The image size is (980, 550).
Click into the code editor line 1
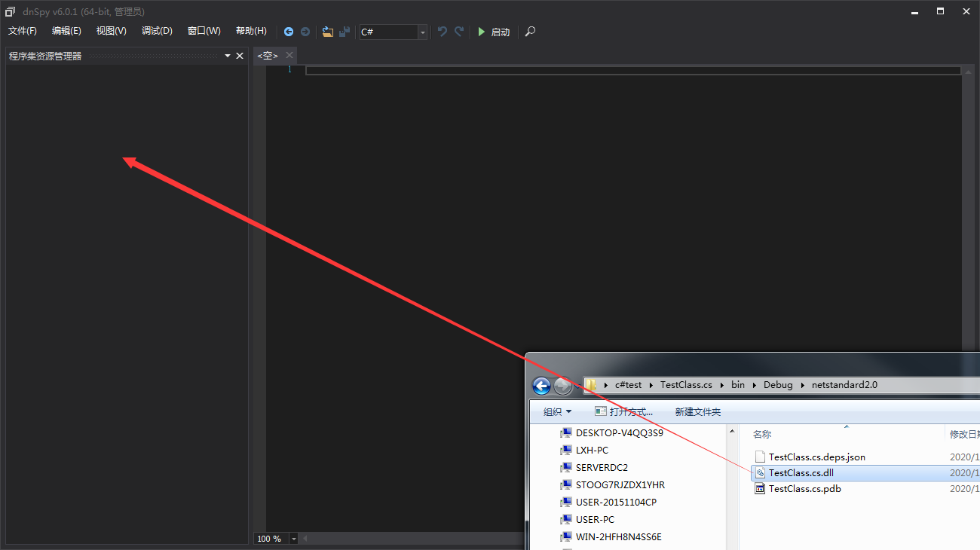pos(633,70)
